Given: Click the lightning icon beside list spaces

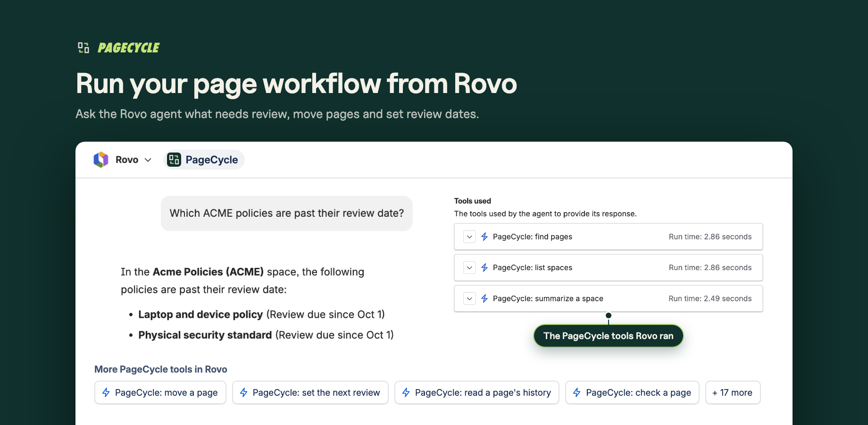Looking at the screenshot, I should (x=484, y=268).
